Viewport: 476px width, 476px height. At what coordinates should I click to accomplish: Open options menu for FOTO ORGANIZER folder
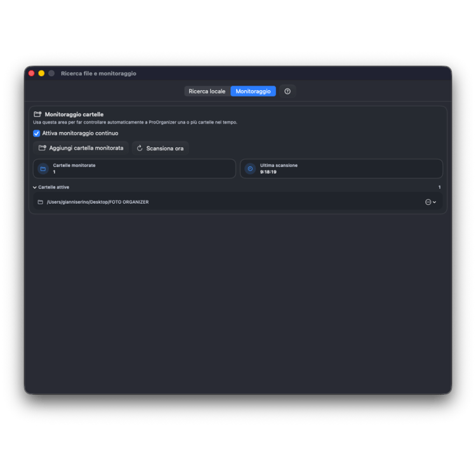coord(430,202)
